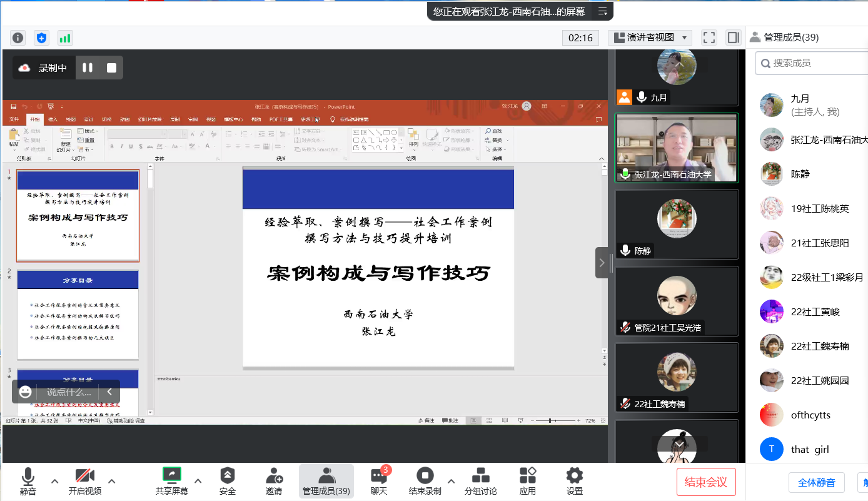Viewport: 868px width, 501px height.
Task: Open the network signal statistics icon
Action: click(65, 38)
